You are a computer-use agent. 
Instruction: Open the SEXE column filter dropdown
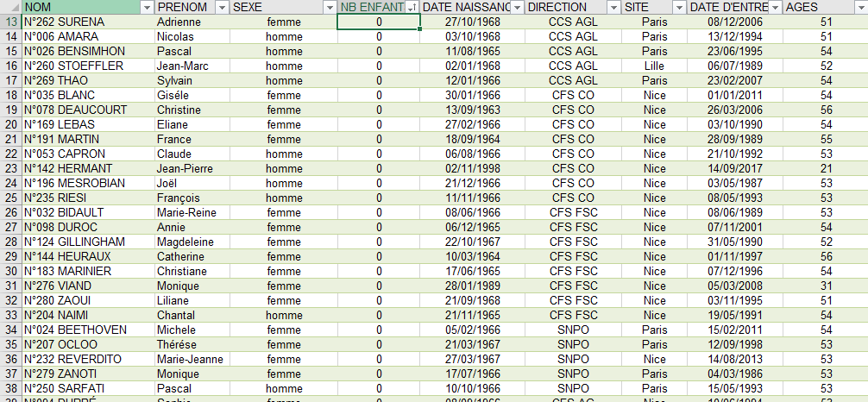pos(329,7)
